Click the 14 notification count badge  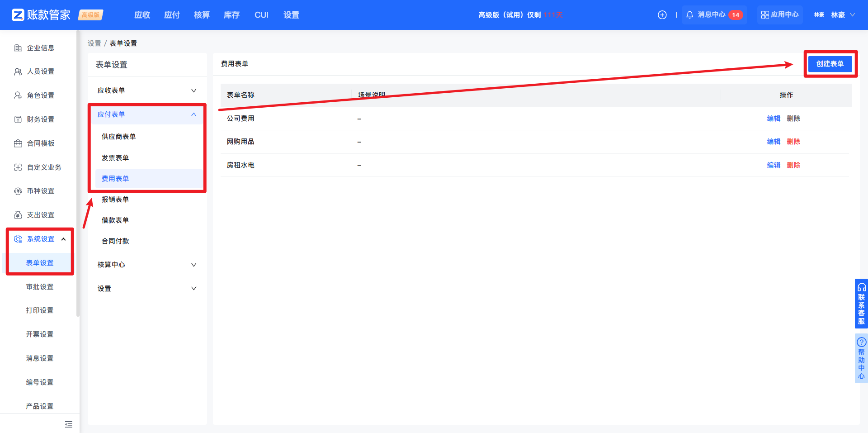[736, 15]
